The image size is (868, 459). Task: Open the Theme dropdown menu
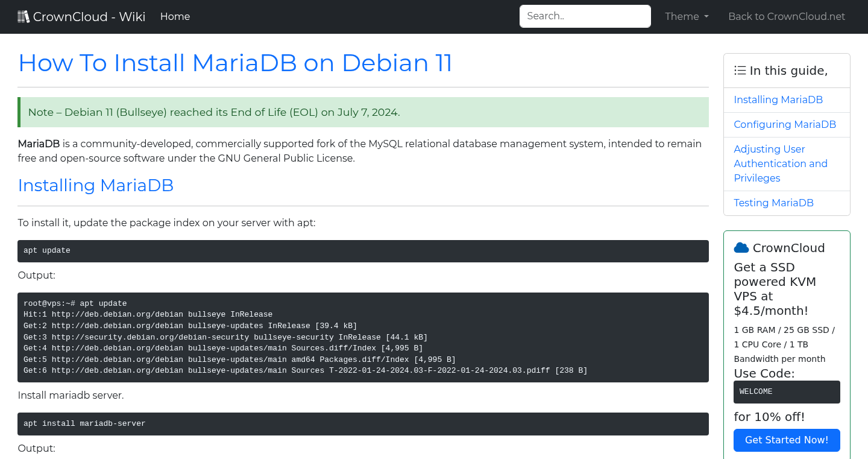click(x=687, y=17)
